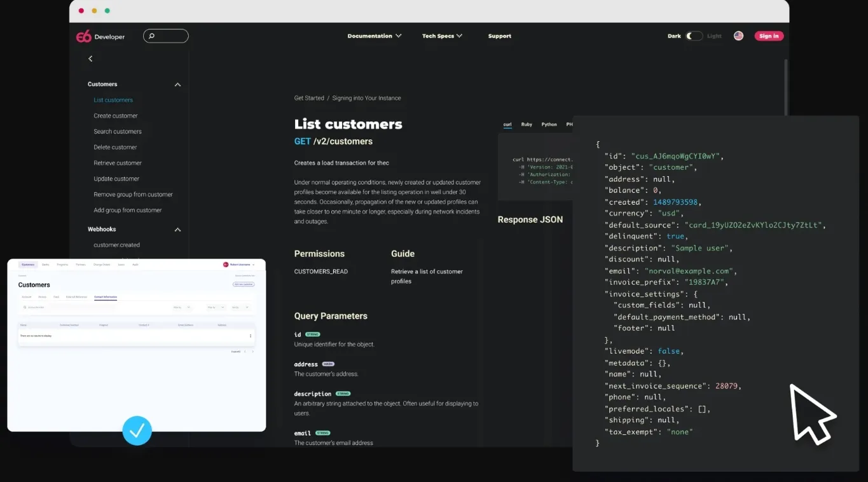The width and height of the screenshot is (868, 482).
Task: Toggle the Dark/Light theme switch
Action: point(694,36)
